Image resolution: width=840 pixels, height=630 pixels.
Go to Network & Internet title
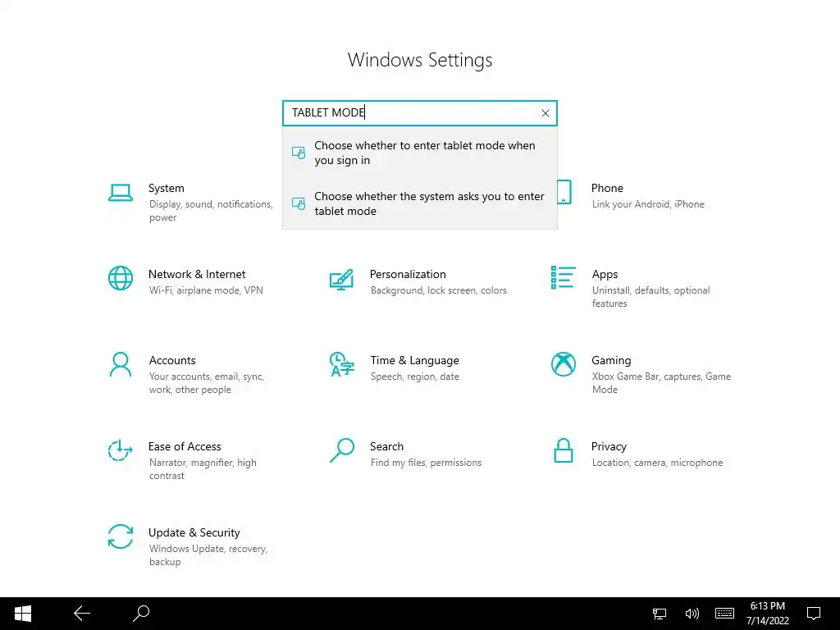197,274
